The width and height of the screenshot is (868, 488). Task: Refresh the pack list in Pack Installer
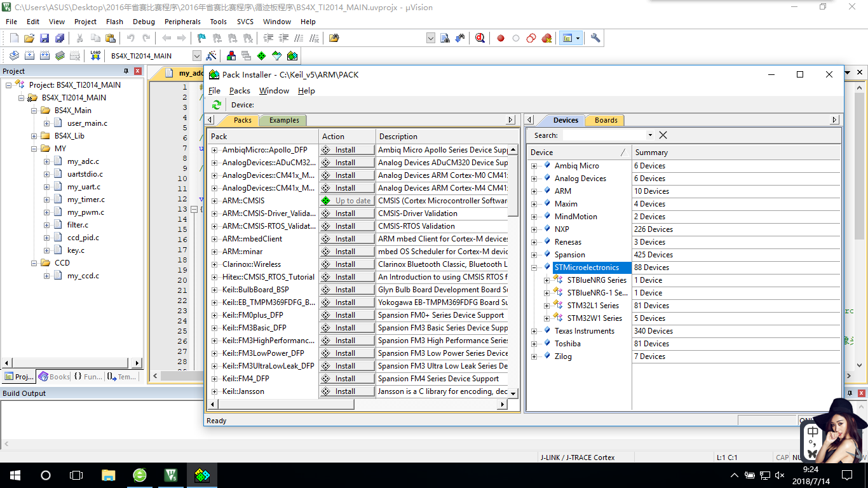(x=217, y=105)
